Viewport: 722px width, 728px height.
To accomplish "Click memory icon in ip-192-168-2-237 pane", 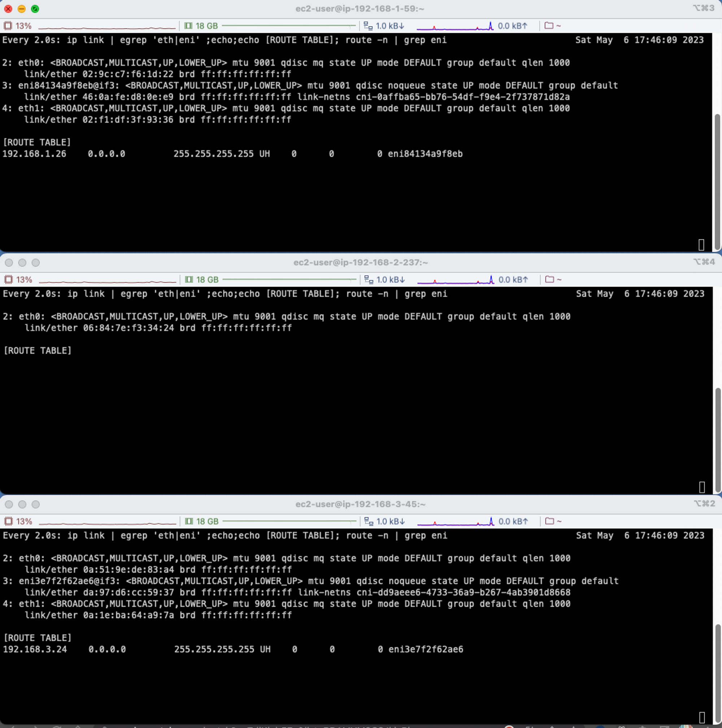I will pyautogui.click(x=189, y=280).
